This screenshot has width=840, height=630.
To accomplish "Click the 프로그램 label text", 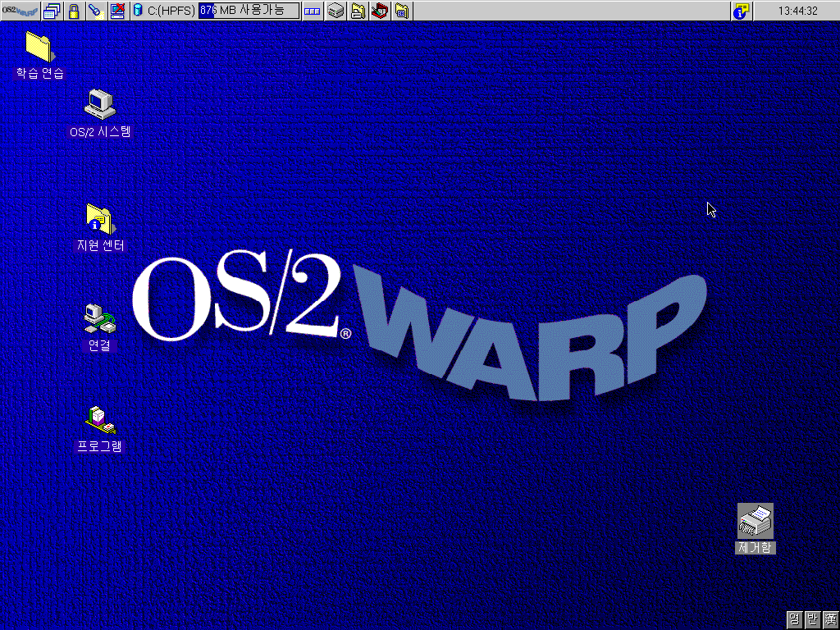I will tap(99, 446).
